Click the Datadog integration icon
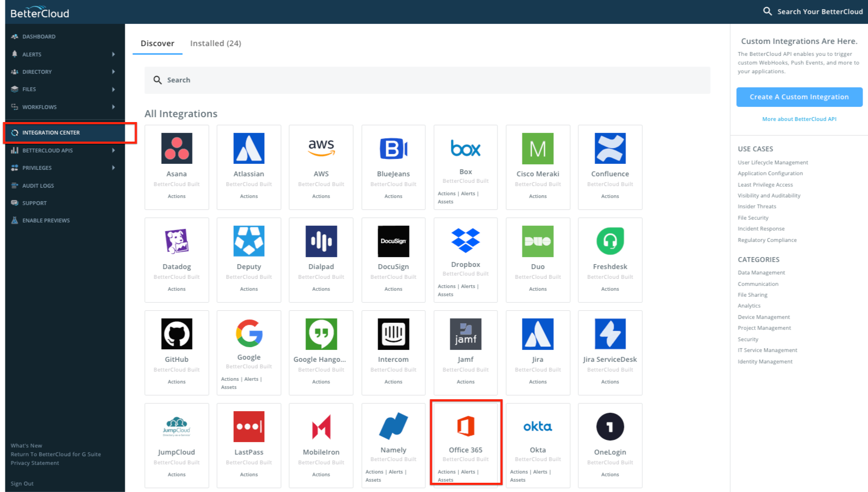Image resolution: width=868 pixels, height=492 pixels. coord(176,255)
